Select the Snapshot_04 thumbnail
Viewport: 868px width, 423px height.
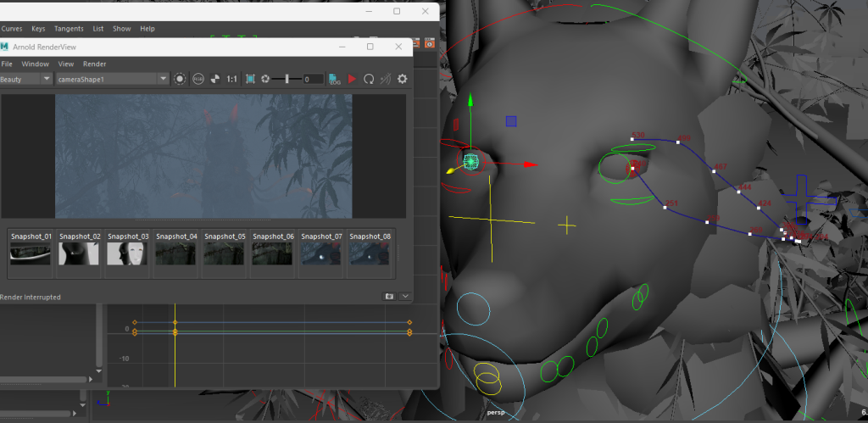pos(175,253)
